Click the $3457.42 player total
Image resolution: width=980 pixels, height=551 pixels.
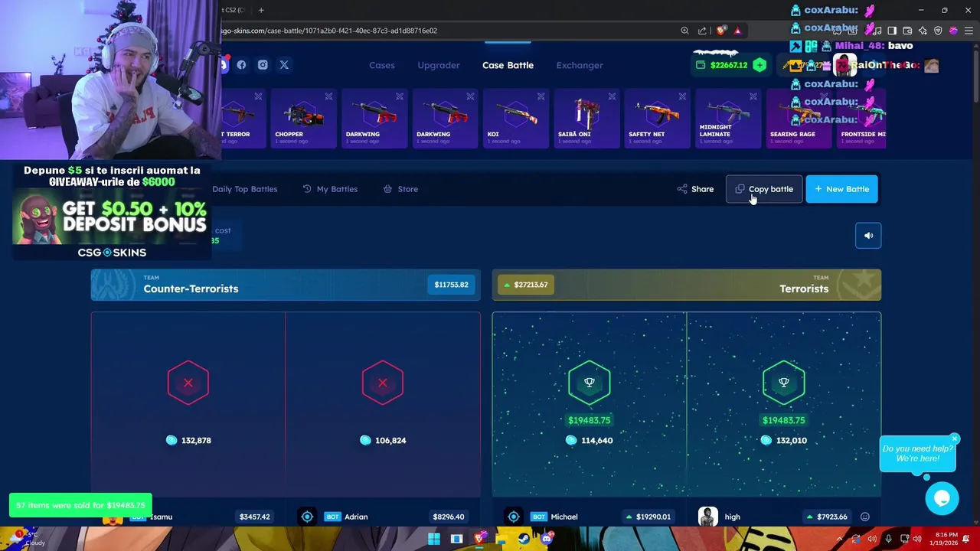254,517
